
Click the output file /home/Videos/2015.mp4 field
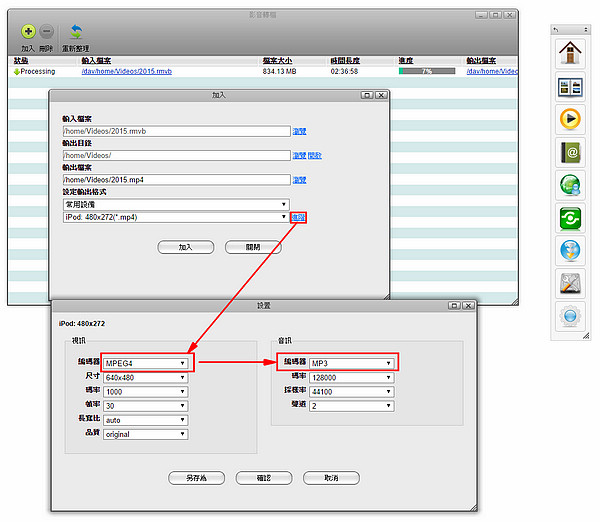coord(176,180)
